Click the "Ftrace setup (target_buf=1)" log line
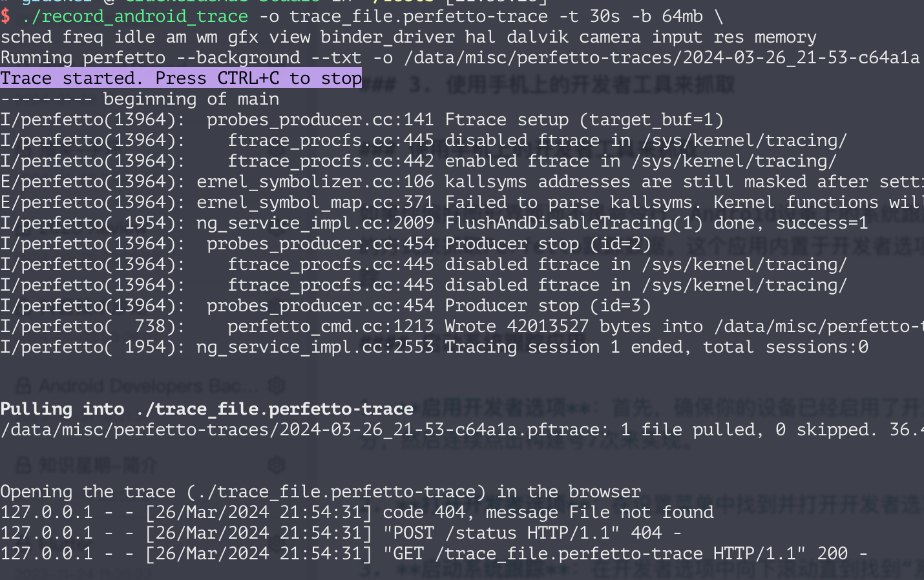Viewport: 924px width, 580px height. coord(584,119)
